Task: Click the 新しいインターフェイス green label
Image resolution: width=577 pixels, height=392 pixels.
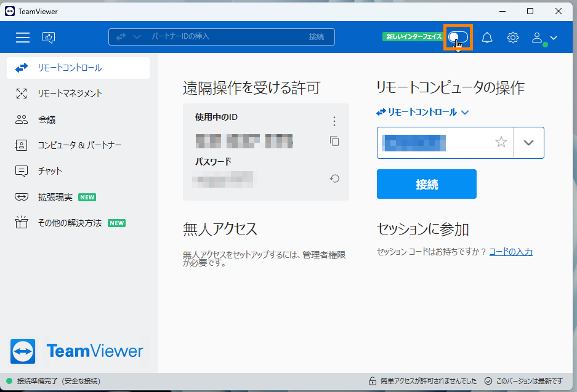Action: (413, 36)
